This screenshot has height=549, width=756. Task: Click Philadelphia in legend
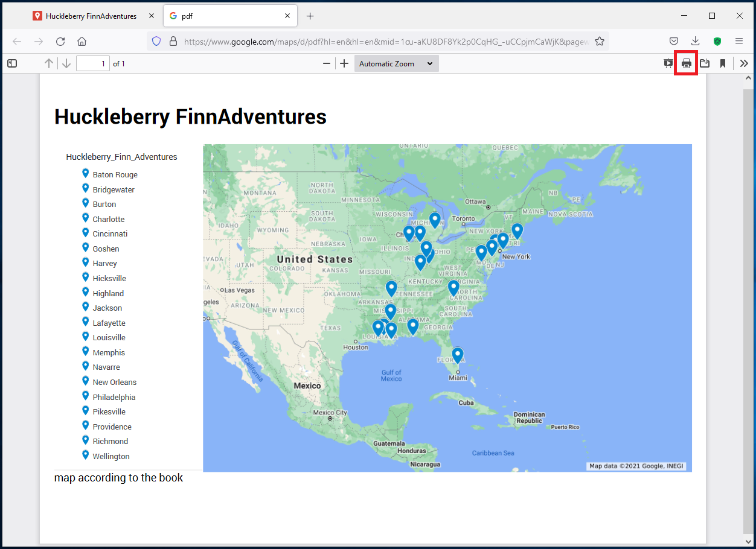[x=114, y=398]
